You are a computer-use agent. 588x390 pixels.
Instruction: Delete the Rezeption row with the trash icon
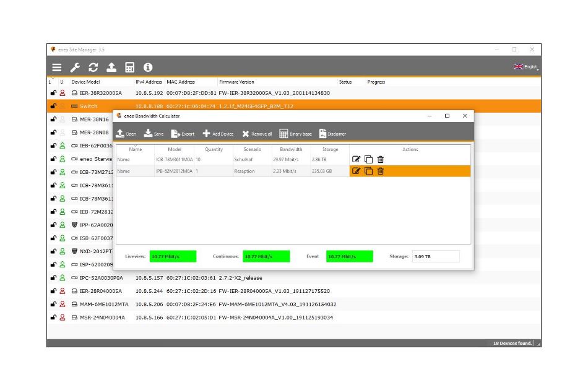[x=381, y=171]
